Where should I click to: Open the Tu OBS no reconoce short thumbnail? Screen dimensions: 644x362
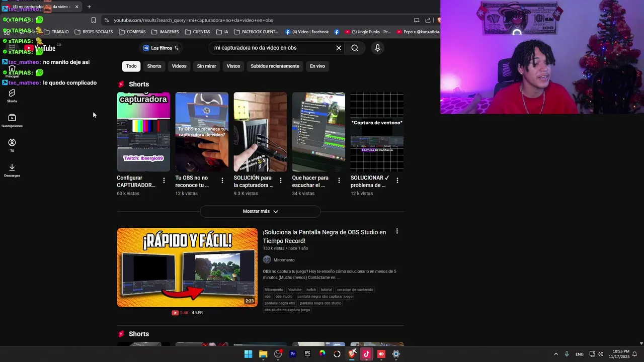[202, 132]
